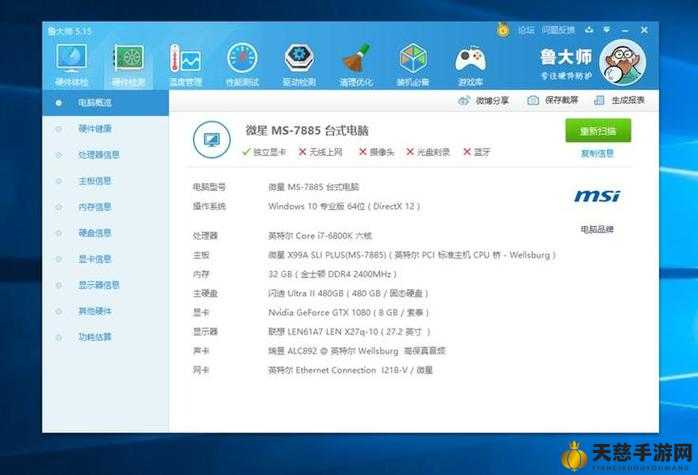This screenshot has height=475, width=698.
Task: Click the 复制信息 copy info link
Action: tap(597, 154)
